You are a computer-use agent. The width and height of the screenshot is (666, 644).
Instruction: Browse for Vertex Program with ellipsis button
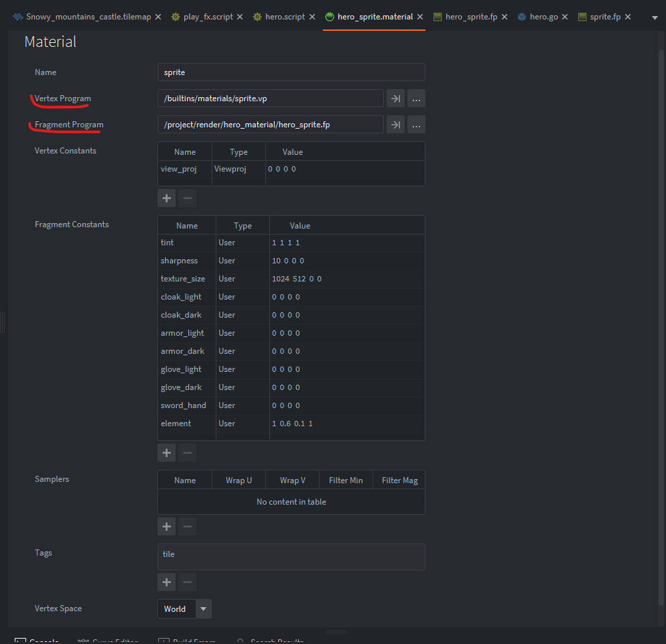(416, 99)
